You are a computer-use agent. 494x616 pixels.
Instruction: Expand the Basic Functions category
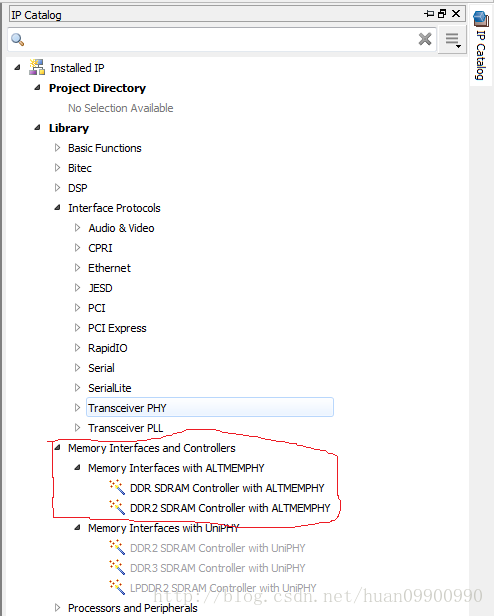57,148
